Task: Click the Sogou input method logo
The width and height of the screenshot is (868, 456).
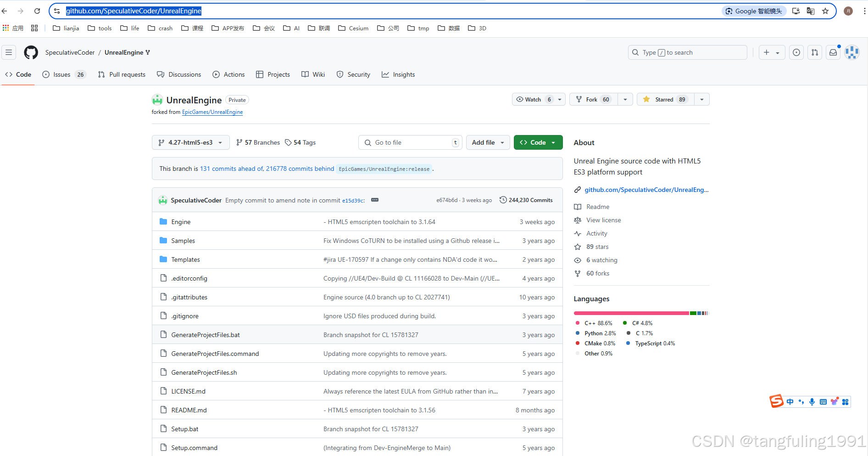Action: click(x=776, y=401)
